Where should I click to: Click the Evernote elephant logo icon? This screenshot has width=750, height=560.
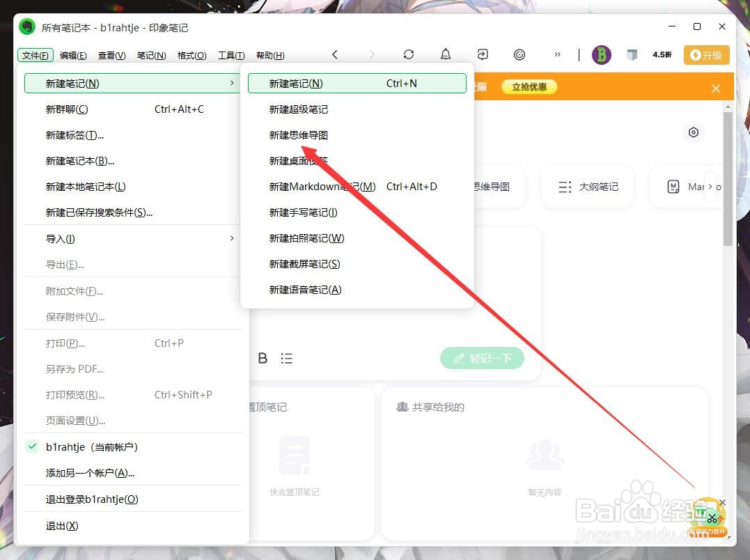[27, 26]
